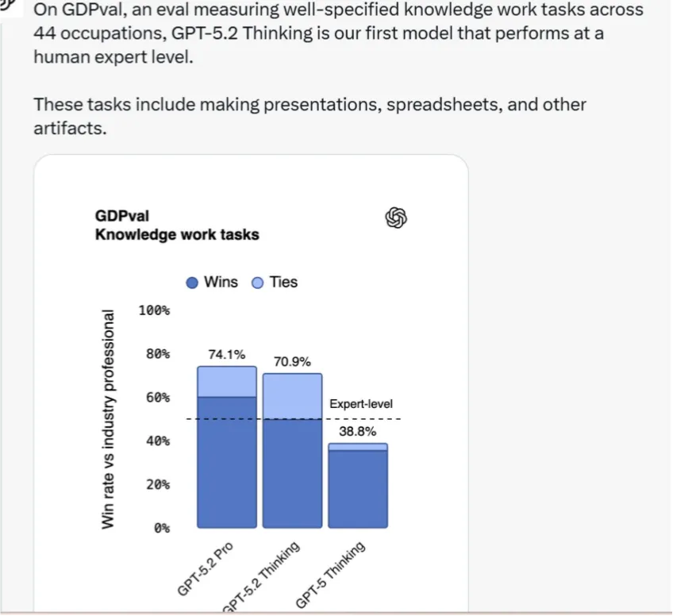673x616 pixels.
Task: Click the Wins legend dot
Action: [192, 283]
